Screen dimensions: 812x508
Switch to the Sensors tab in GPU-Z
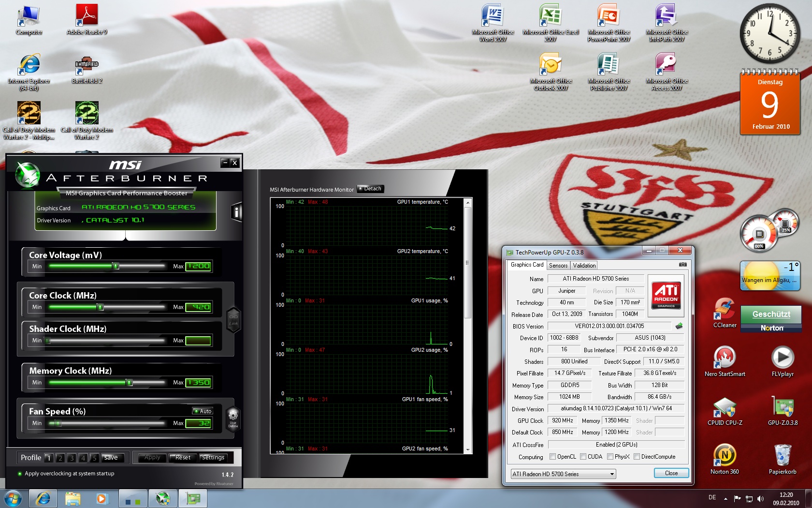558,266
